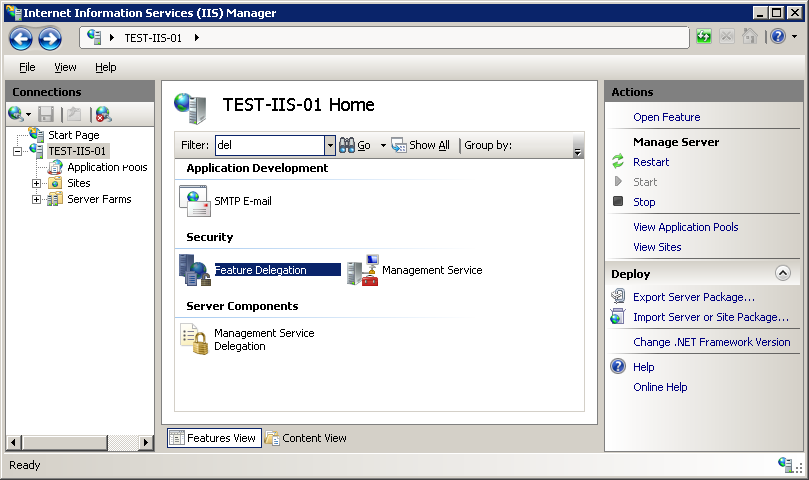
Task: Refresh the page using the green toolbar icon
Action: [x=704, y=36]
